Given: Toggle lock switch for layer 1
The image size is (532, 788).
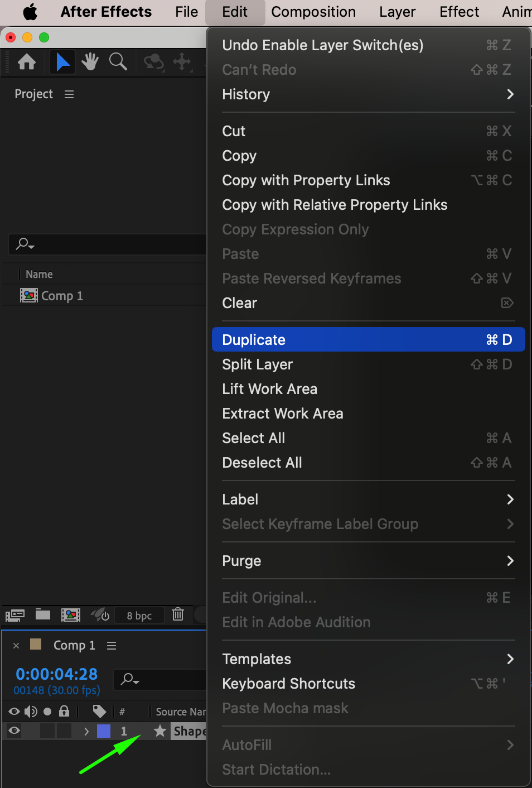Looking at the screenshot, I should pyautogui.click(x=64, y=731).
